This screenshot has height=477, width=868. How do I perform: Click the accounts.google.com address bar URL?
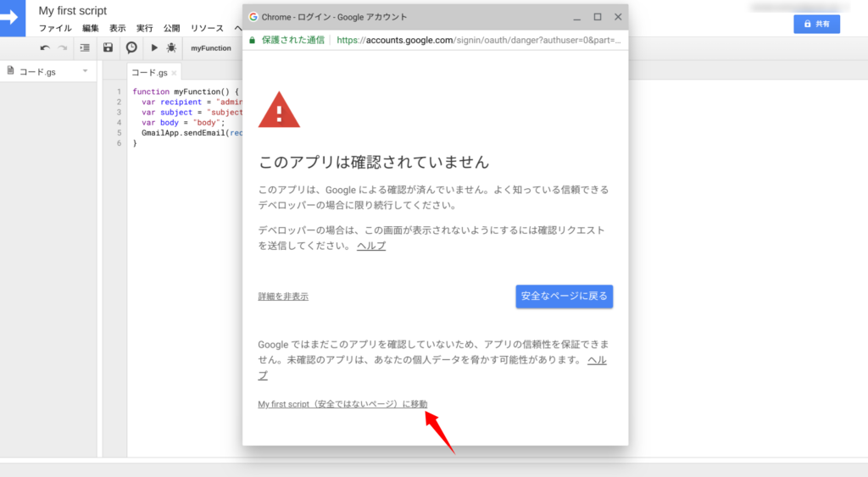(x=478, y=39)
